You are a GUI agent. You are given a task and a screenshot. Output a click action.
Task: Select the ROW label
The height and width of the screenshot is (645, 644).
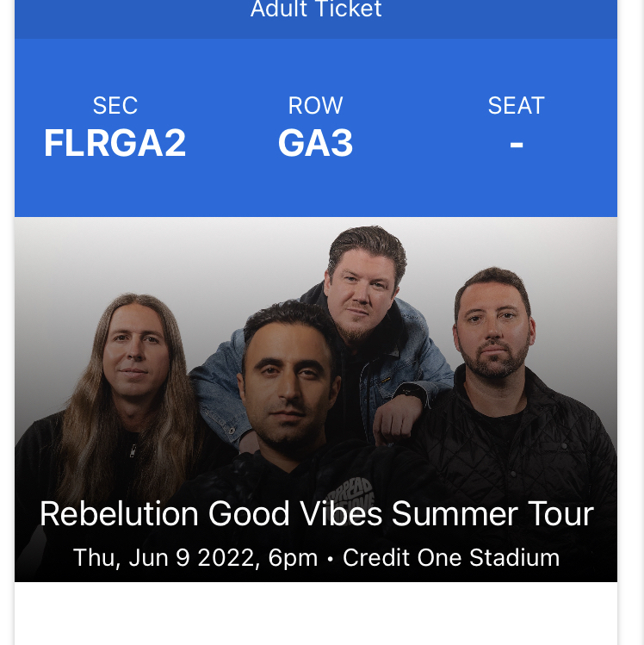(315, 105)
